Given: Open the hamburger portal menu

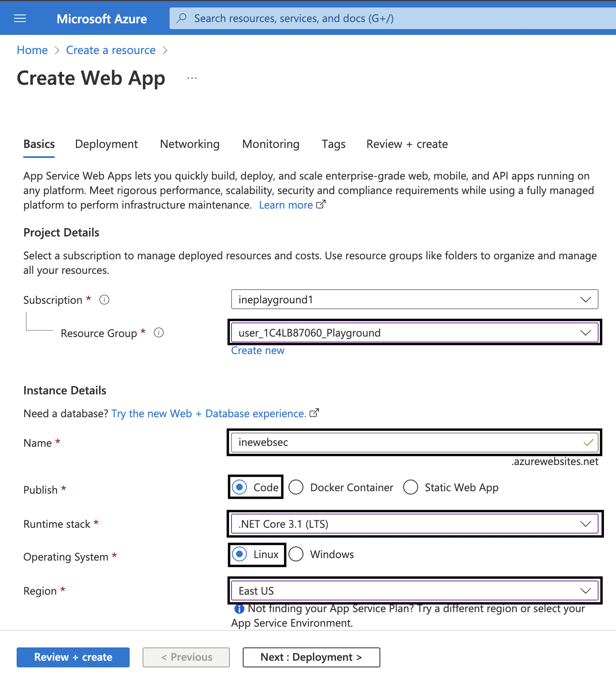Looking at the screenshot, I should tap(20, 18).
